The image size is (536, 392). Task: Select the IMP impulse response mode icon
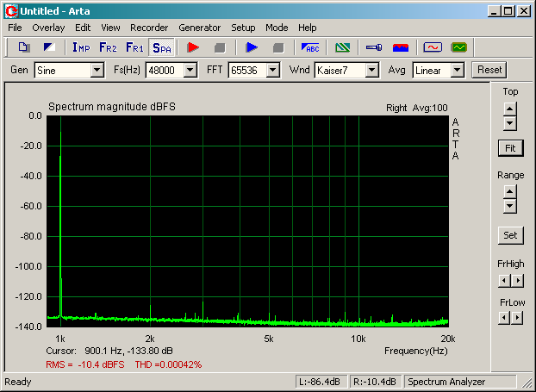pos(81,47)
